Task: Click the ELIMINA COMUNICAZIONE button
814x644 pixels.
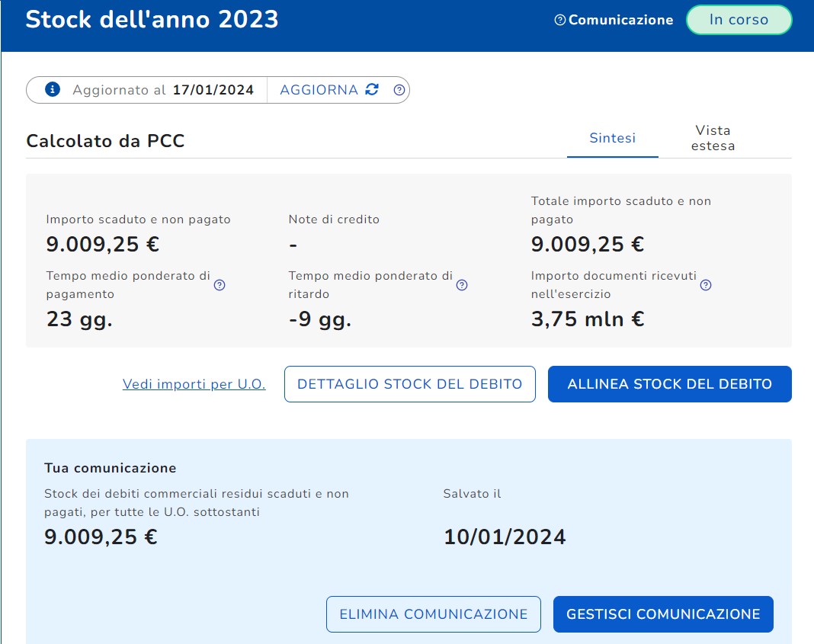Action: click(433, 614)
